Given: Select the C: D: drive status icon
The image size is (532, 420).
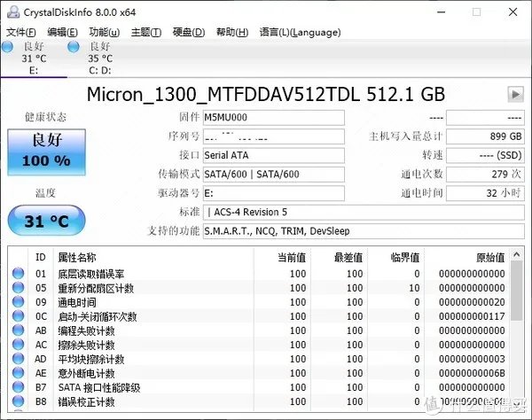Looking at the screenshot, I should (x=74, y=47).
